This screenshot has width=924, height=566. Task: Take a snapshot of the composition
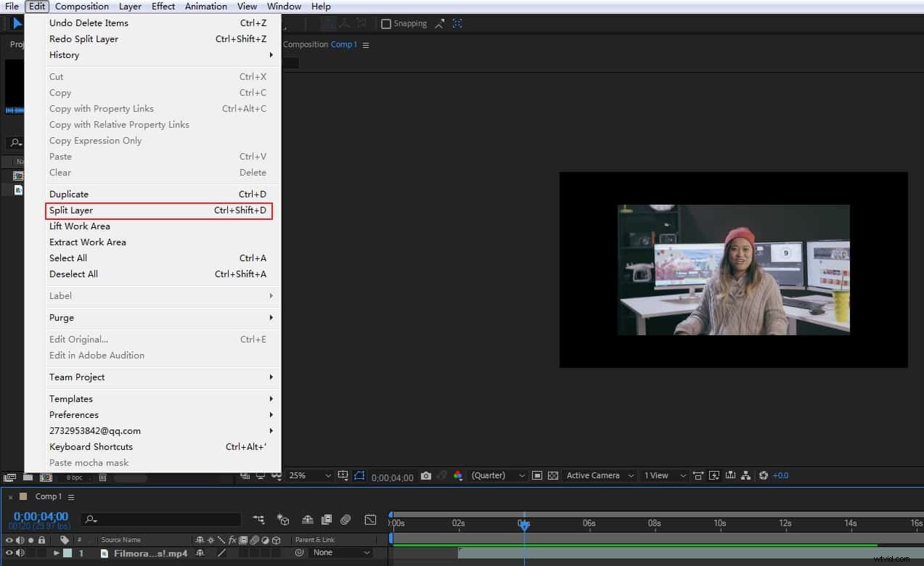[x=426, y=475]
